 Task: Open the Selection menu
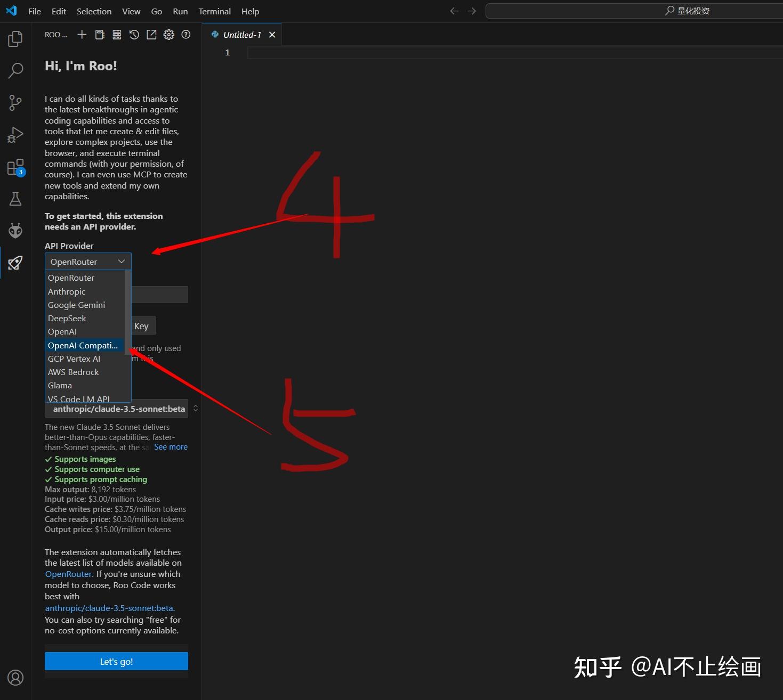point(94,11)
